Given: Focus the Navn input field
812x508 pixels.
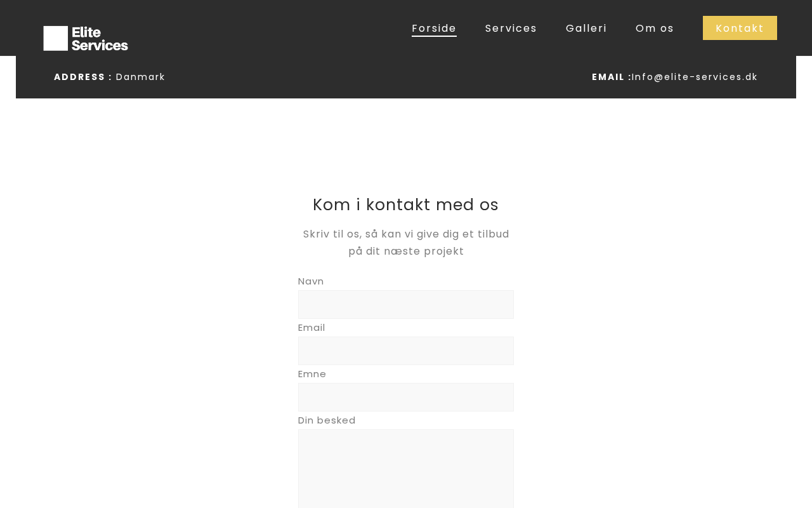Looking at the screenshot, I should 406,305.
